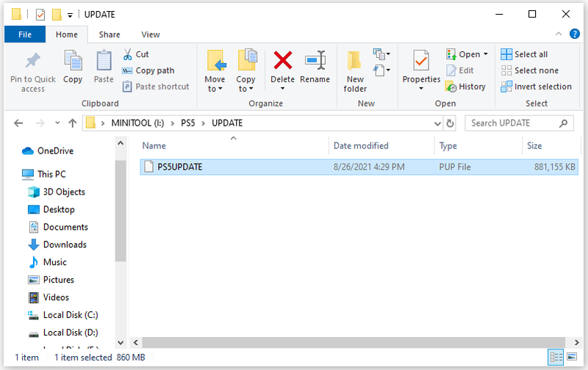The width and height of the screenshot is (588, 370).
Task: Click the Copy clipboard button
Action: tap(72, 67)
